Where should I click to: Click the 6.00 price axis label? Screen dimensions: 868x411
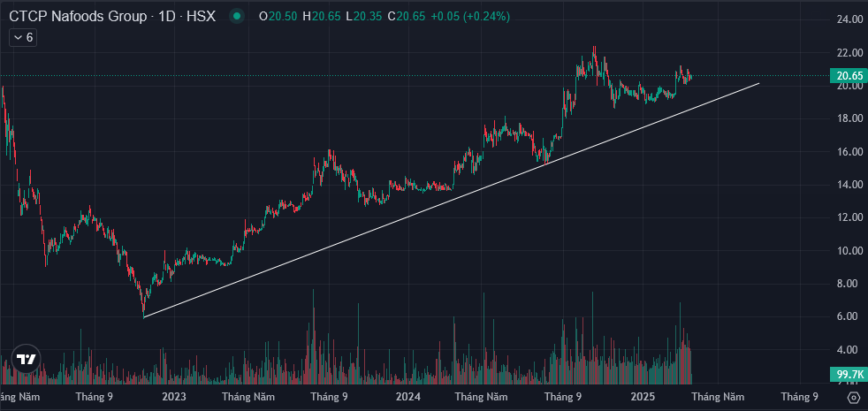(x=849, y=316)
